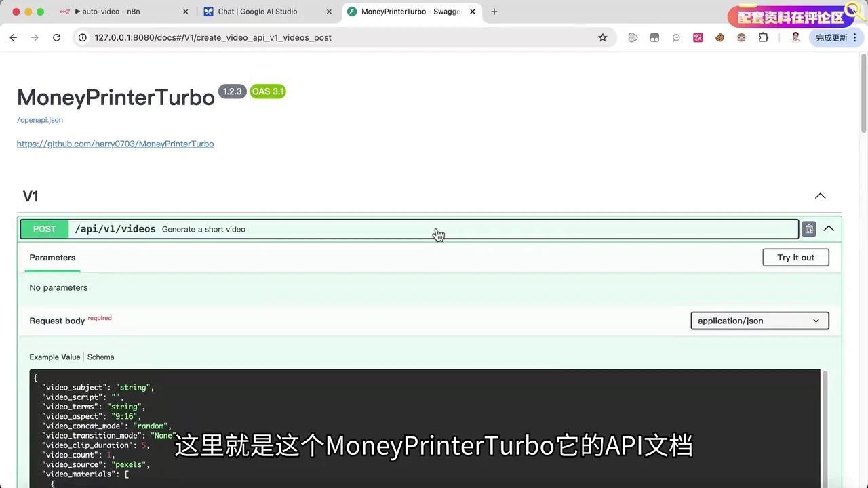
Task: Switch to the Schema view
Action: click(100, 357)
